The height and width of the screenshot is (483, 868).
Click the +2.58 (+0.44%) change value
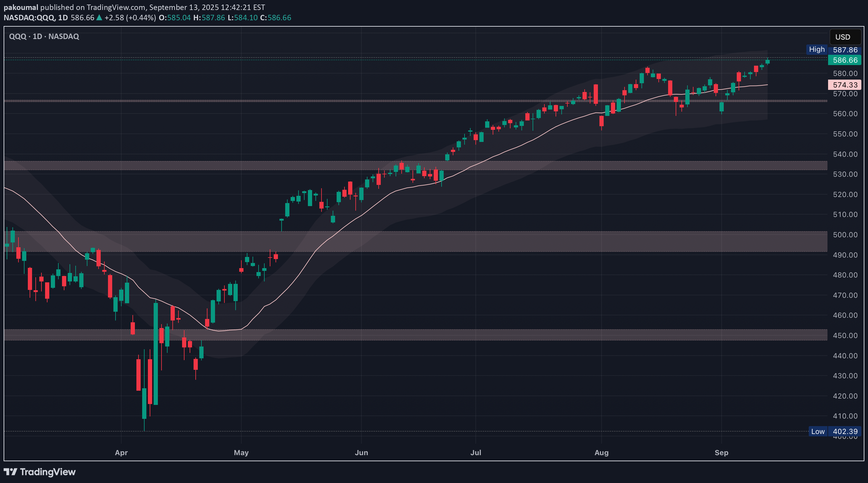pyautogui.click(x=130, y=18)
